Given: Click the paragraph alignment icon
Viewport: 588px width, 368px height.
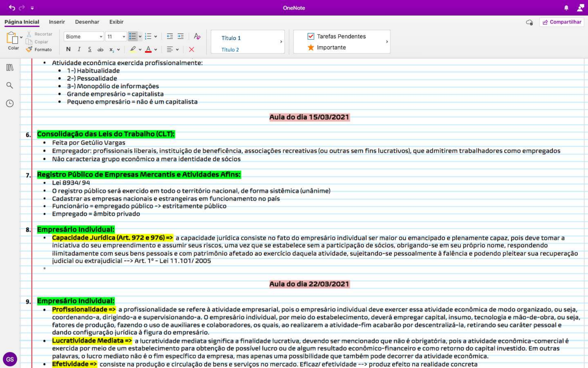Looking at the screenshot, I should point(170,50).
